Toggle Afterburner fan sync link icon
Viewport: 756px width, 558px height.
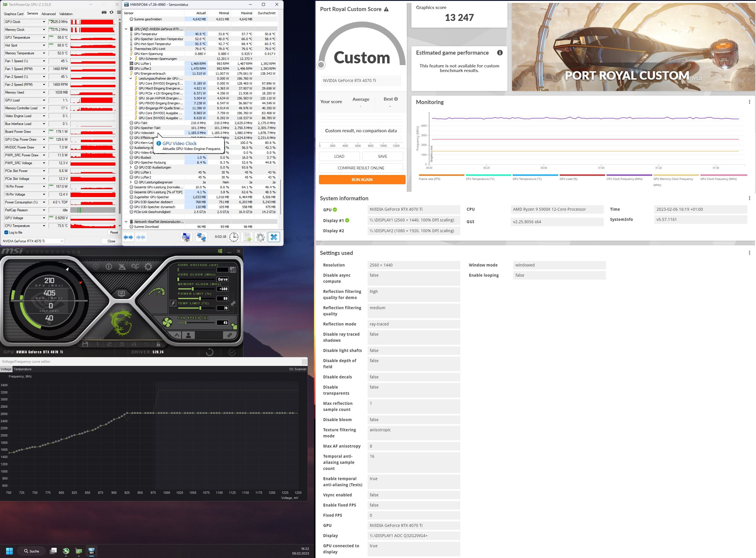tap(229, 335)
